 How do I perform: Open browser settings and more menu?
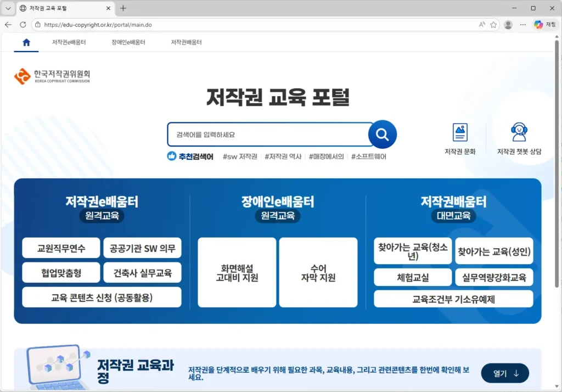pyautogui.click(x=523, y=25)
